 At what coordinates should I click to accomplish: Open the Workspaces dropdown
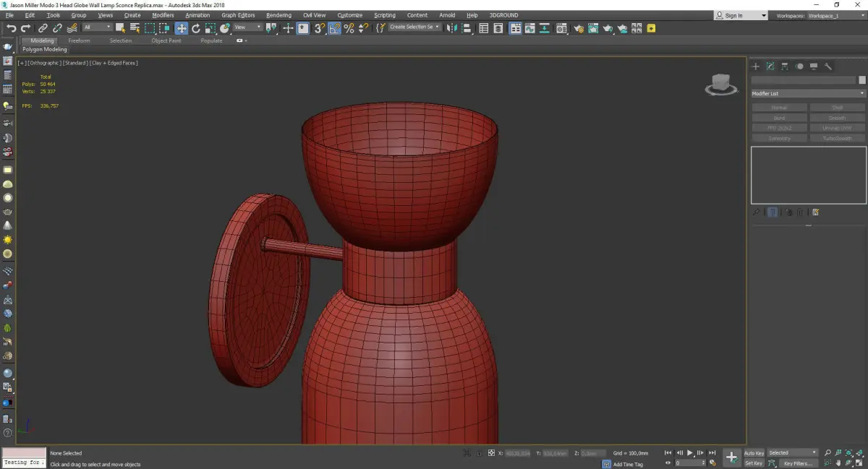[x=833, y=15]
